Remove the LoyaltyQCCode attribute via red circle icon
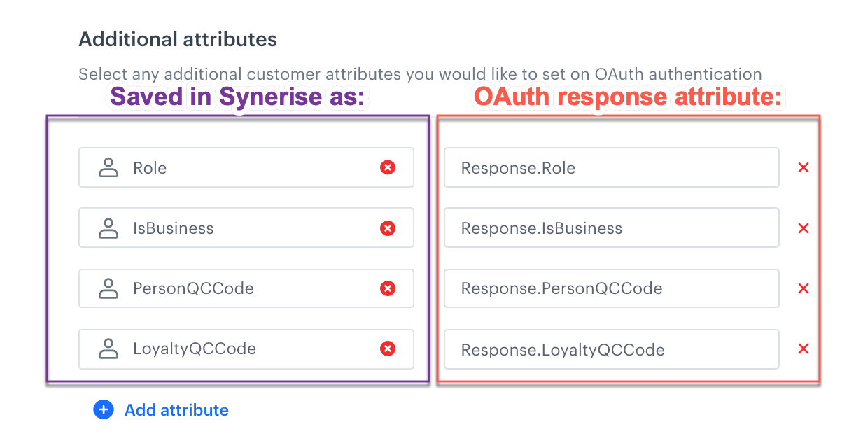 (388, 349)
